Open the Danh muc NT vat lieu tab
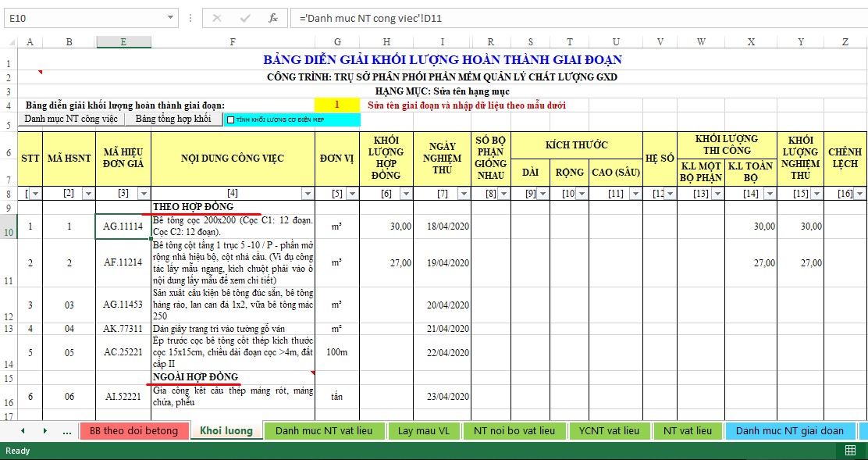The height and width of the screenshot is (460, 868). [x=322, y=430]
